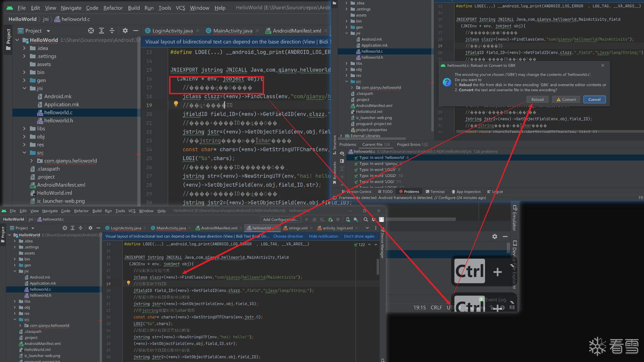Toggle the eye view options in Problems
The height and width of the screenshot is (362, 644).
[x=342, y=153]
